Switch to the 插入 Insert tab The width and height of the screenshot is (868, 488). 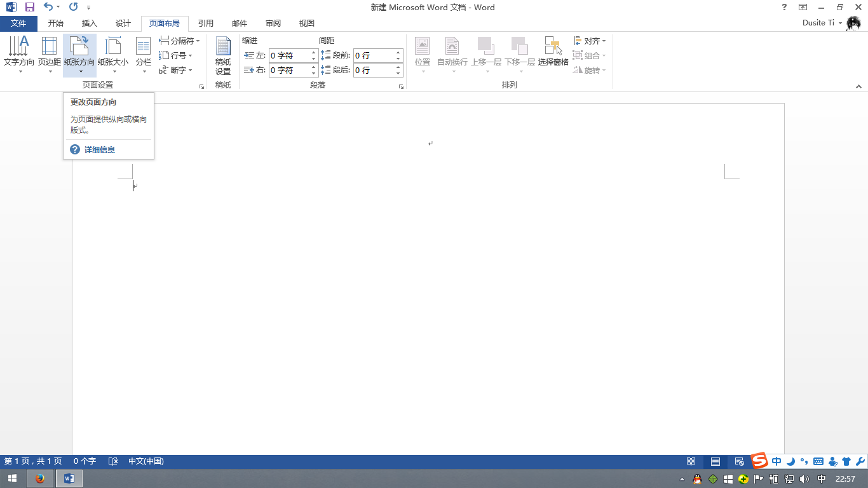point(90,24)
